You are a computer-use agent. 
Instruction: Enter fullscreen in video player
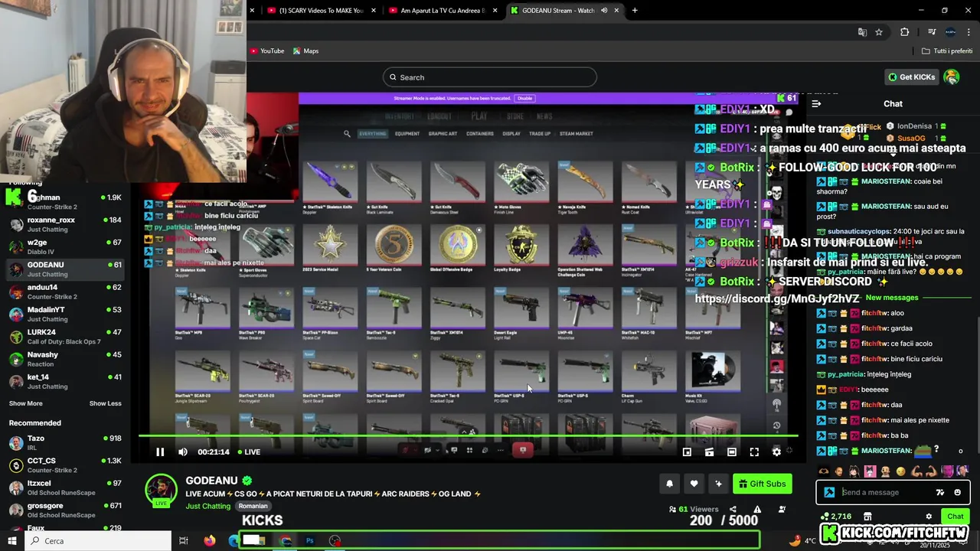coord(754,452)
